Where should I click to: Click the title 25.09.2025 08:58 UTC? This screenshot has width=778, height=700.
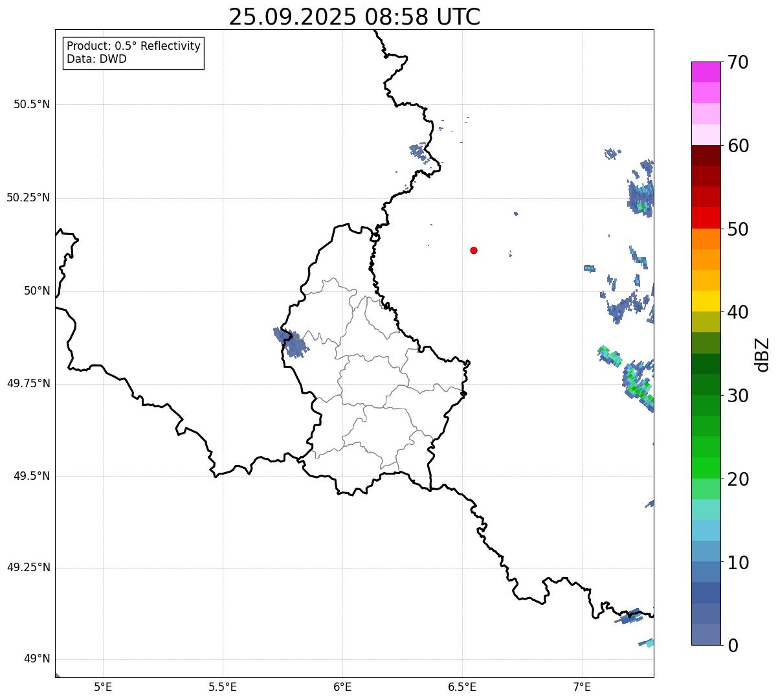click(x=355, y=17)
